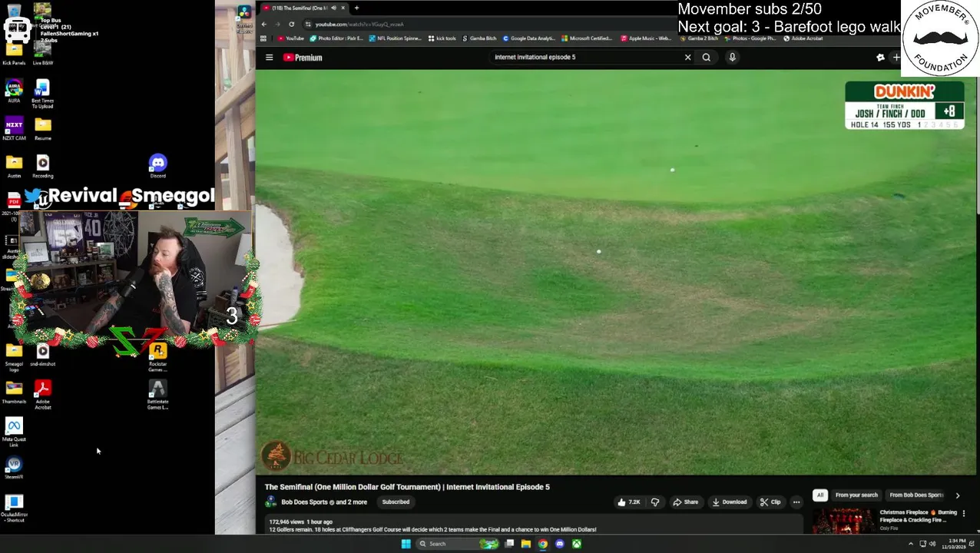Open the Adobe Acrobat bookmark
Screen dimensions: 980x553
pos(803,38)
